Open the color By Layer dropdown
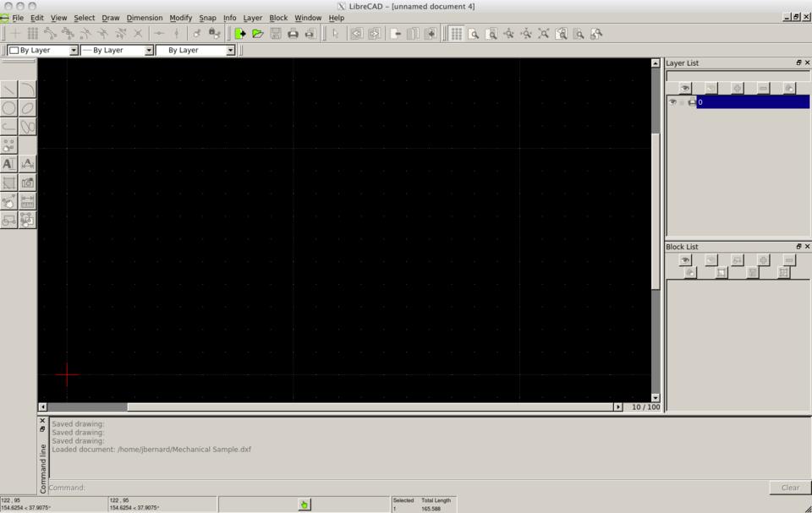Image resolution: width=812 pixels, height=513 pixels. (42, 51)
